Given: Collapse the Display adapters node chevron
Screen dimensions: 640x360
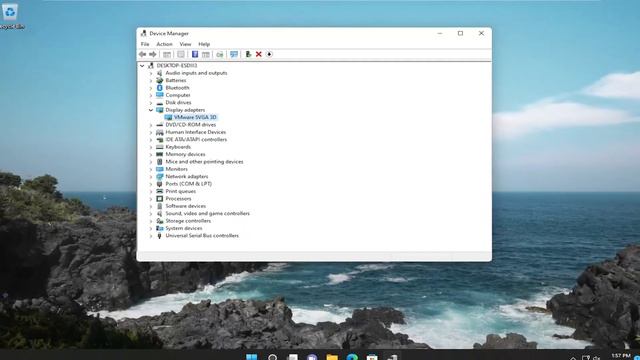Looking at the screenshot, I should pos(151,110).
